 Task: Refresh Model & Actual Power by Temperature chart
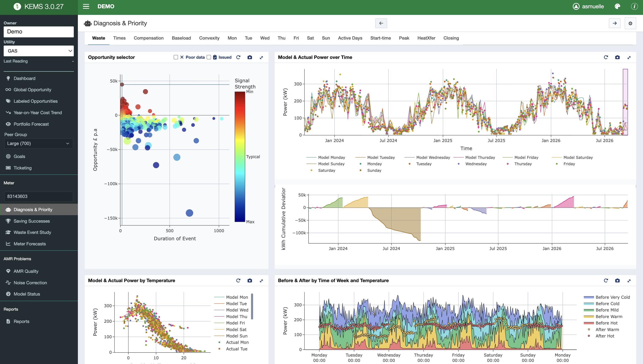(x=238, y=280)
